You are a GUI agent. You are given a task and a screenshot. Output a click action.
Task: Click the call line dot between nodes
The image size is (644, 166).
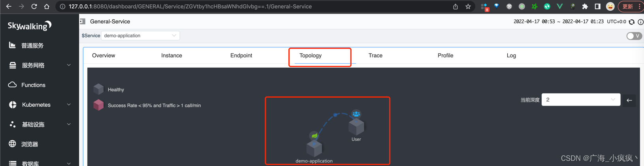[x=335, y=115]
